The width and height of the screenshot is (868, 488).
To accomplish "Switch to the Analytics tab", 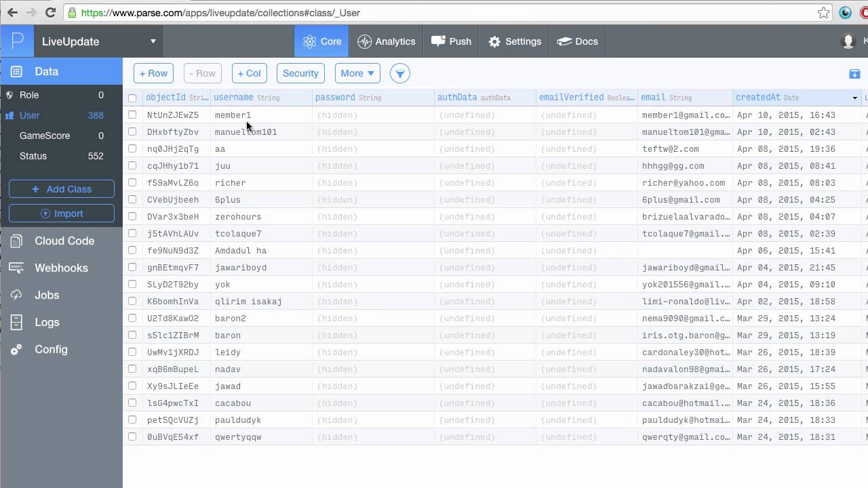I will 386,41.
